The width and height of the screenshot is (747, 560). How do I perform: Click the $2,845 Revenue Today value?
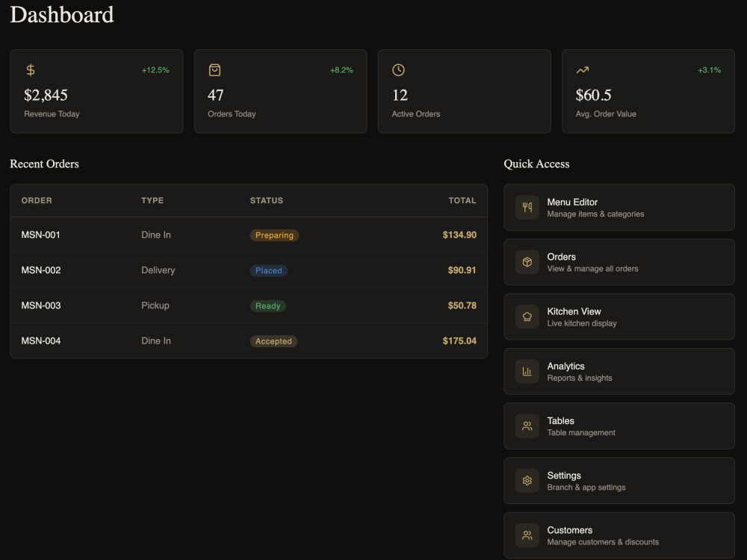click(46, 96)
